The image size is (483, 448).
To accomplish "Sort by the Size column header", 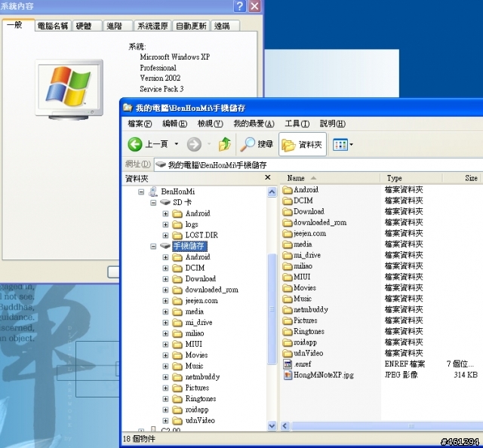I will 463,178.
